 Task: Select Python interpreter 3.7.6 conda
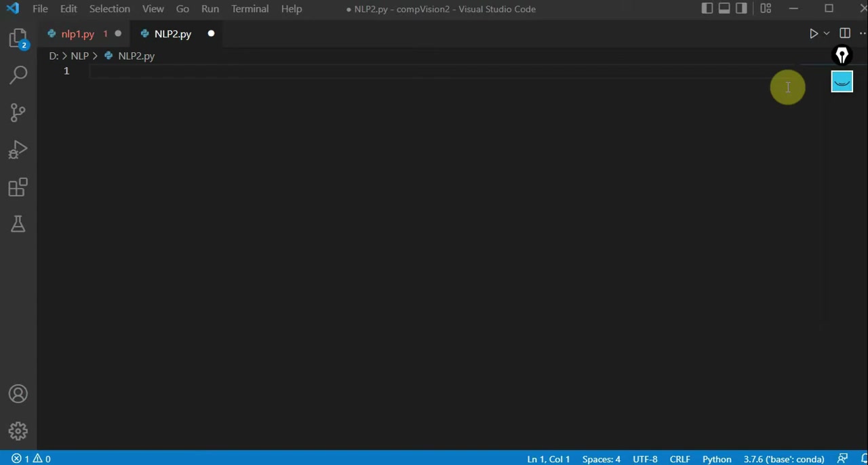783,459
